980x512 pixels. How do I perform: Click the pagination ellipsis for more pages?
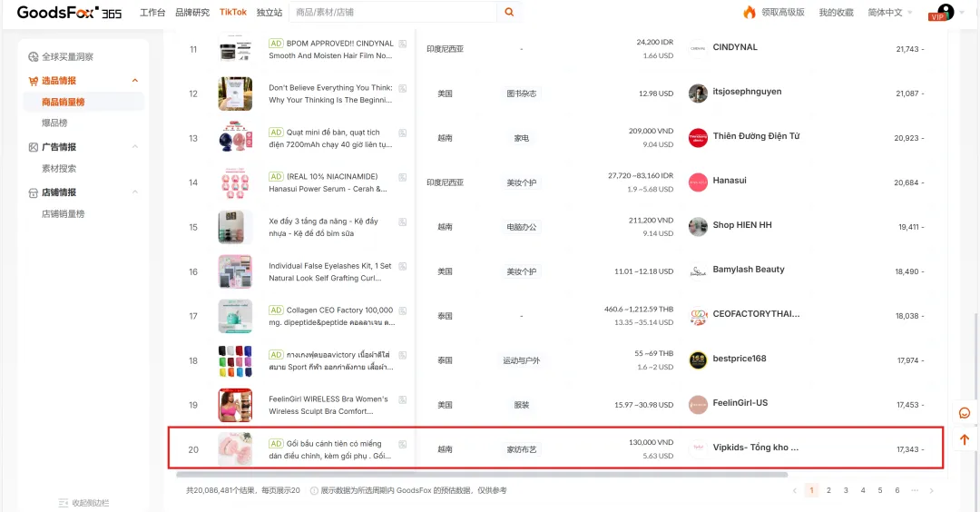click(915, 491)
